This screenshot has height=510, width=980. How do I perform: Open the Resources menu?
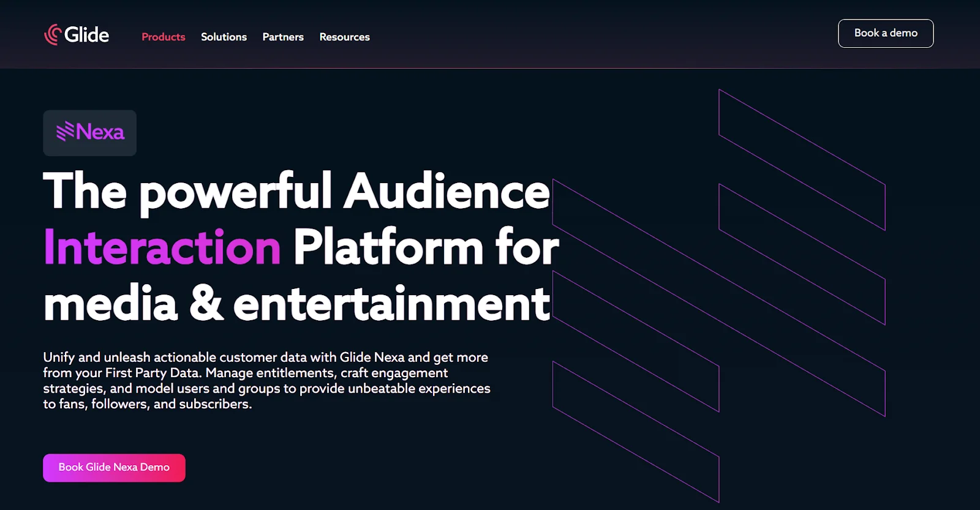[x=344, y=37]
